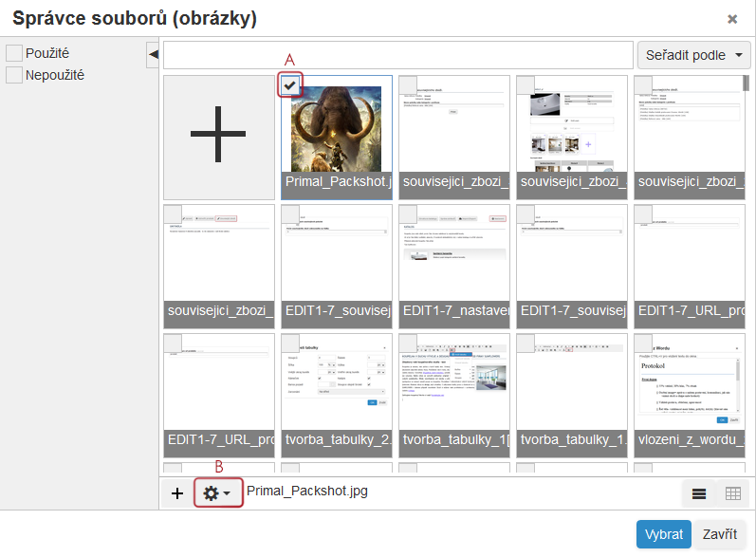This screenshot has height=557, width=756.
Task: Select the Primal_Packshot mammoth thumbnail
Action: click(x=336, y=130)
